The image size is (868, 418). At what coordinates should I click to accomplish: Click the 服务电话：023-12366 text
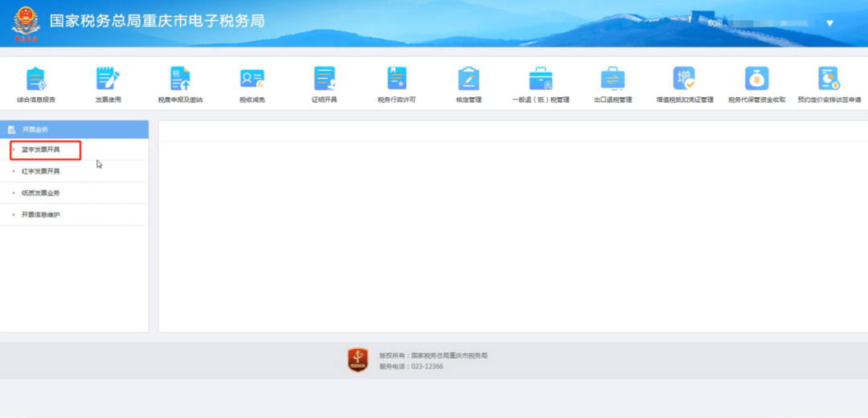(411, 367)
